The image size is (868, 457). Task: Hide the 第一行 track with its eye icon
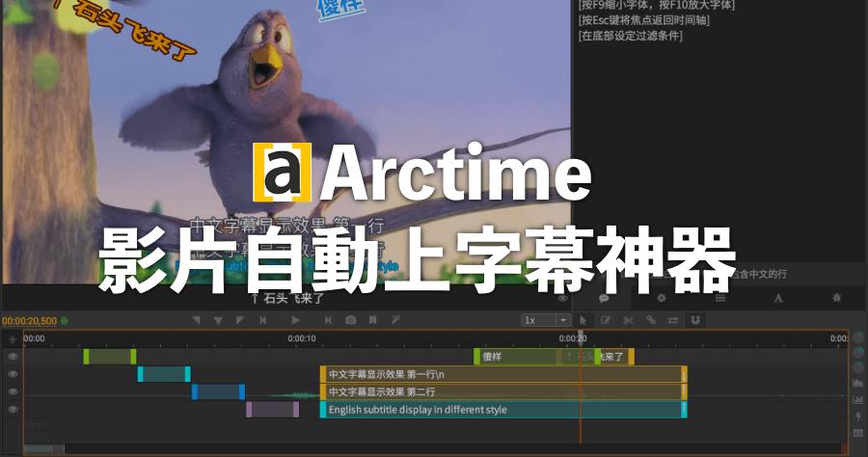click(x=13, y=374)
